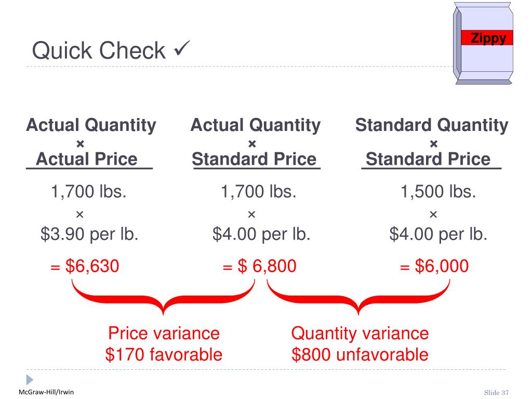Viewport: 532px width, 399px height.
Task: Click the checkmark after Quick Check
Action: pyautogui.click(x=182, y=48)
